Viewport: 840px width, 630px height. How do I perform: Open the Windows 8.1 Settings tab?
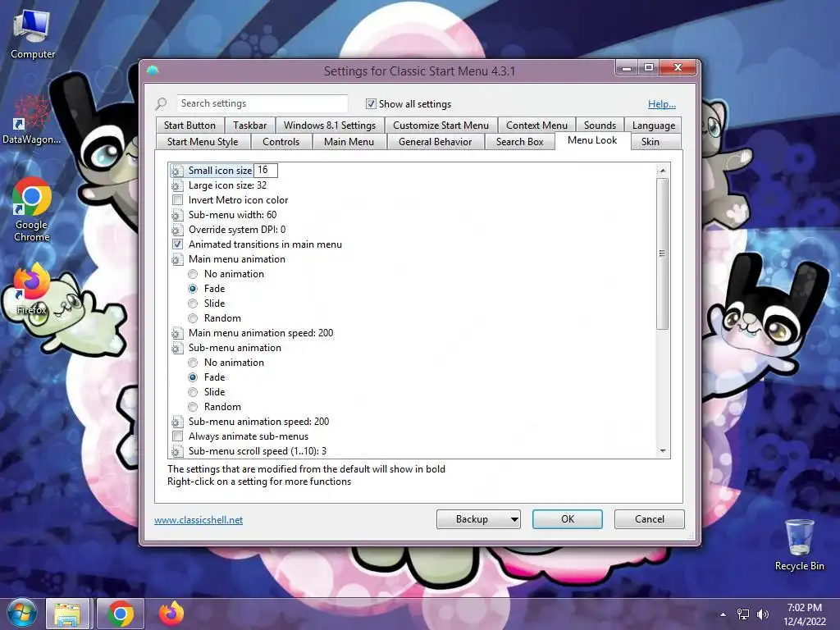tap(330, 126)
